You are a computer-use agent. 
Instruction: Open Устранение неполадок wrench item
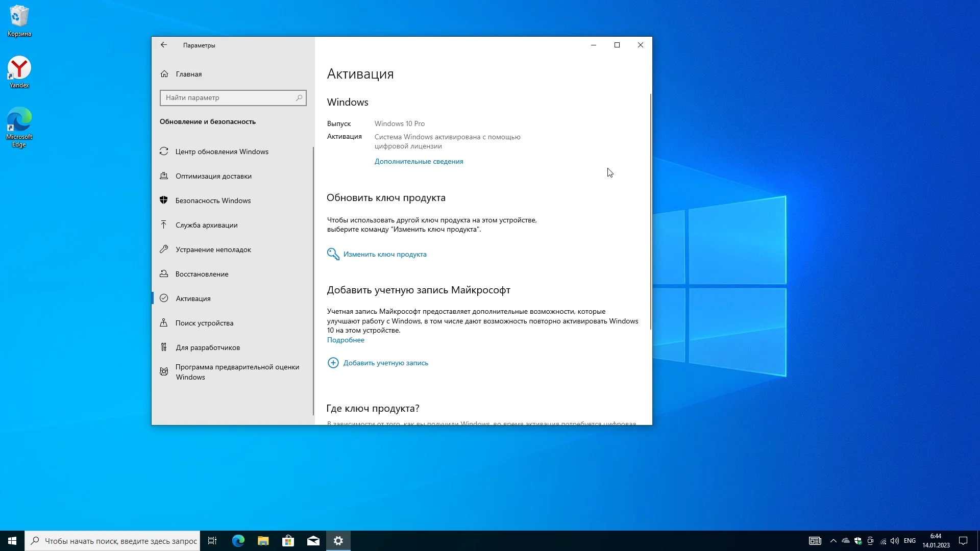(213, 249)
